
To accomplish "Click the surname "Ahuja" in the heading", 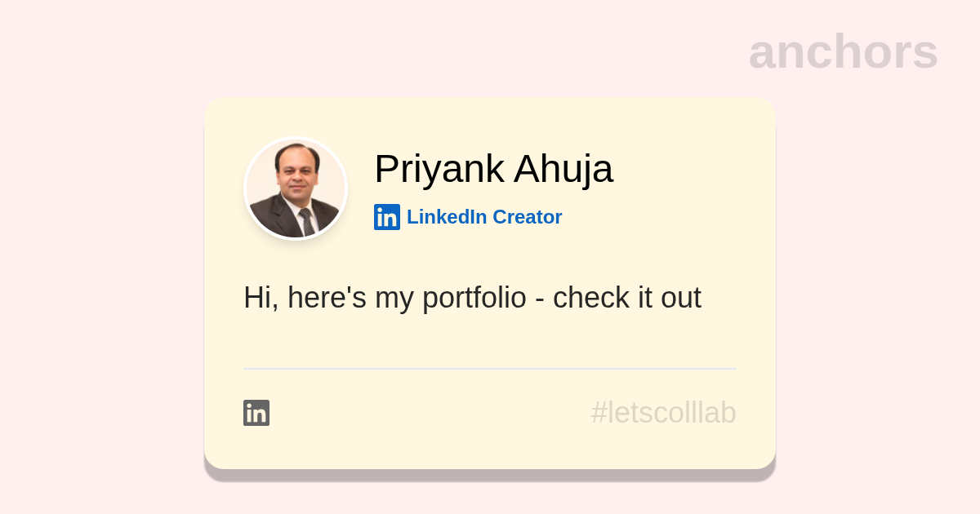I will 563,169.
